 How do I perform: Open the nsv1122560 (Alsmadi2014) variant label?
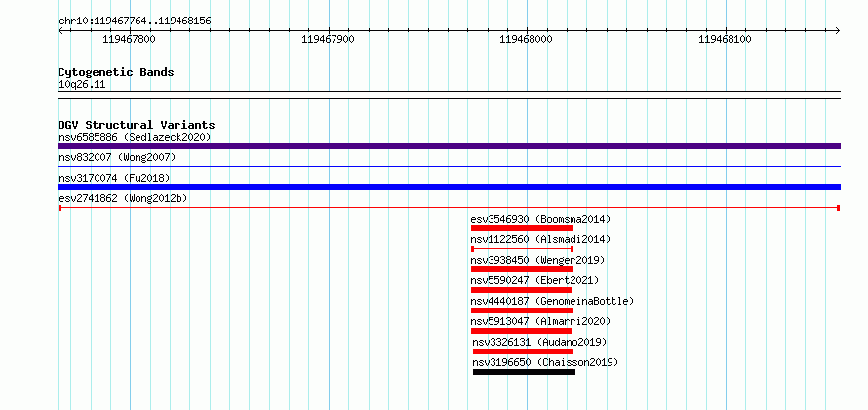click(541, 239)
